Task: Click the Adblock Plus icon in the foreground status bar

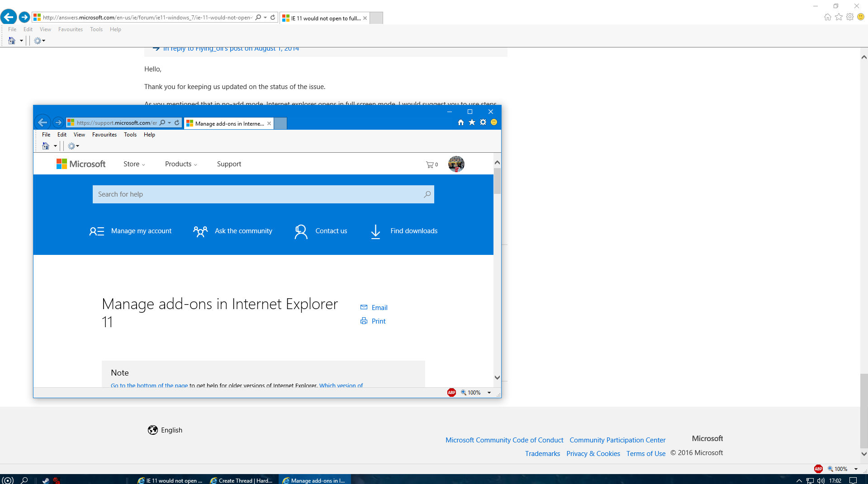Action: [x=451, y=392]
